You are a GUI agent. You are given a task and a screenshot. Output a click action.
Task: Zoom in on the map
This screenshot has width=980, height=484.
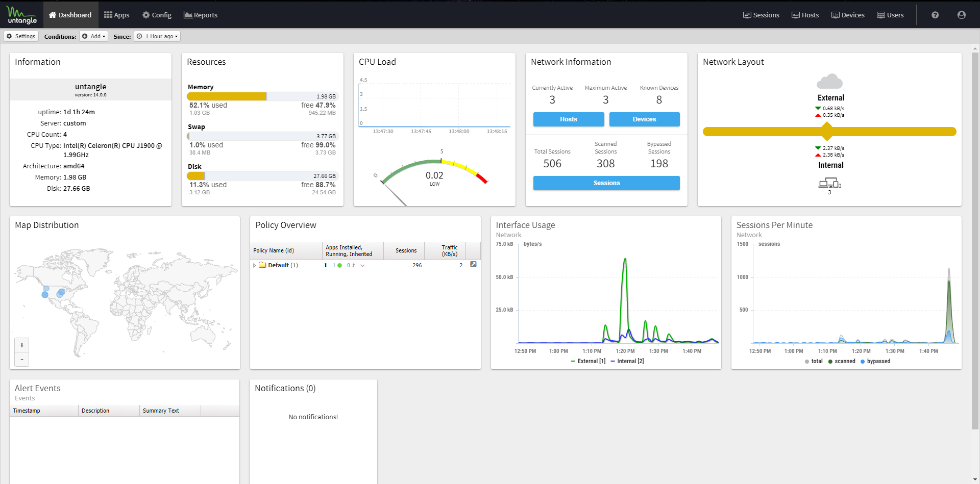(x=22, y=345)
